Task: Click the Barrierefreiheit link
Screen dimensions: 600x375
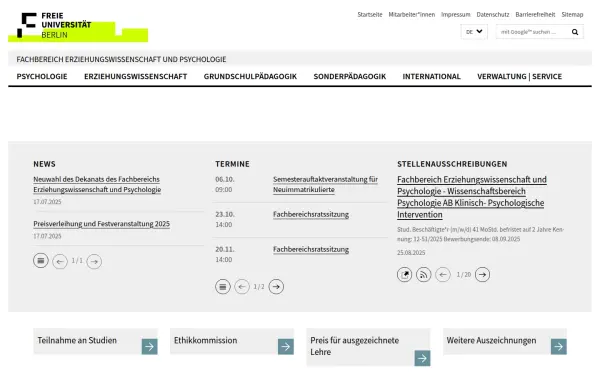Action: click(x=535, y=15)
